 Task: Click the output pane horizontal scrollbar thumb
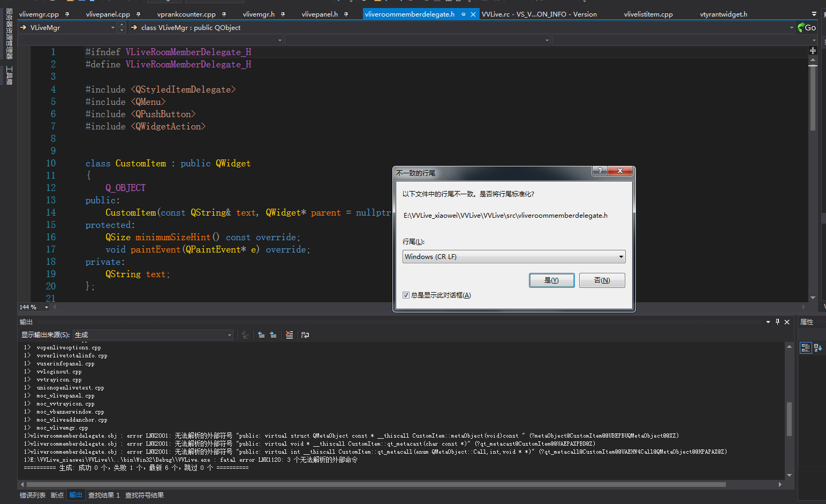tap(376, 484)
